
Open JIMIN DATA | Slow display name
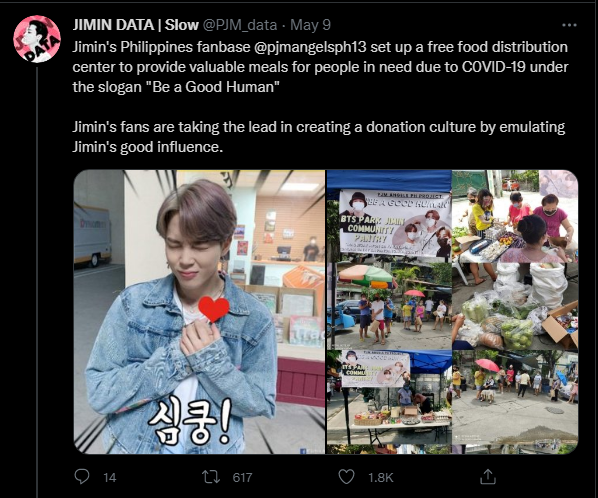(135, 25)
